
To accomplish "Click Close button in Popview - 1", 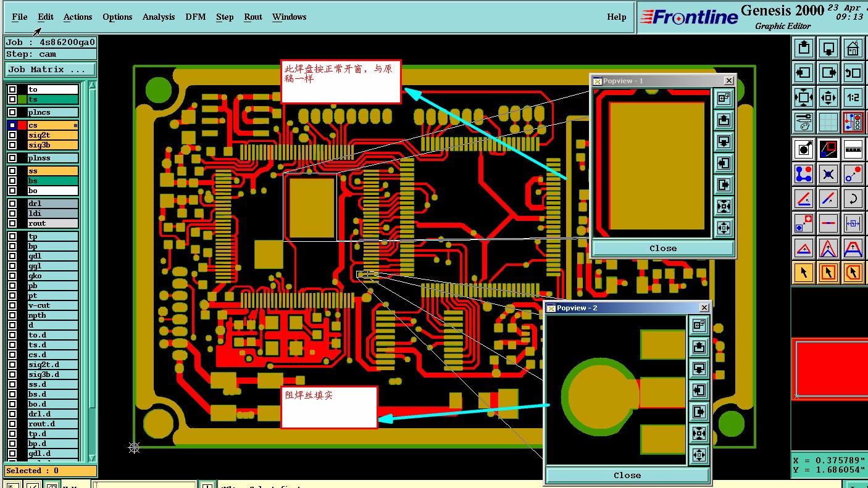I will [x=663, y=248].
